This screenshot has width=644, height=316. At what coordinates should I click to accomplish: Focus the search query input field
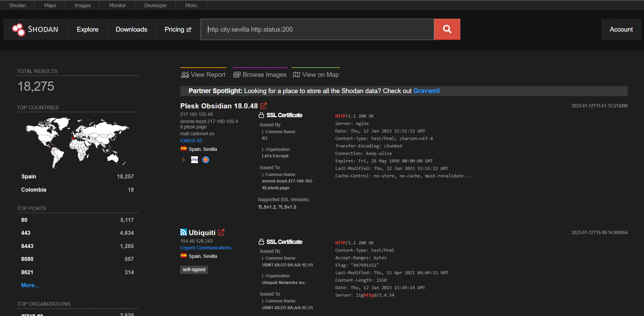(317, 29)
